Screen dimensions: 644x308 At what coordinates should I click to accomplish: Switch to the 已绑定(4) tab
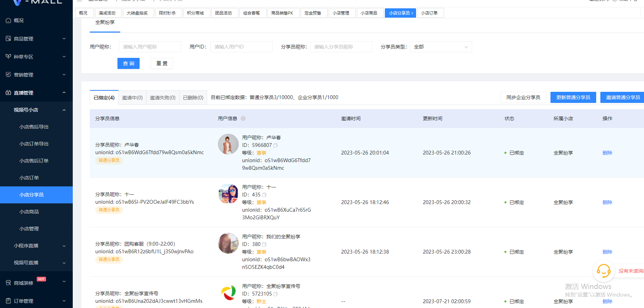coord(104,98)
